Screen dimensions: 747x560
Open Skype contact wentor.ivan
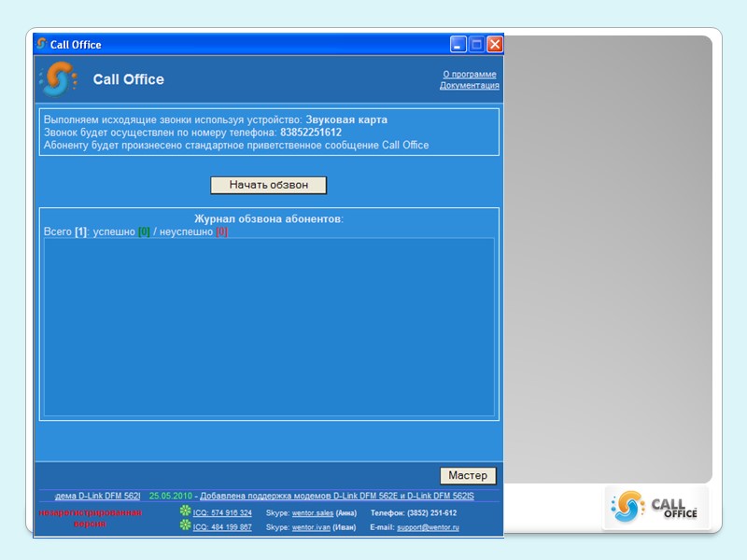[x=311, y=527]
